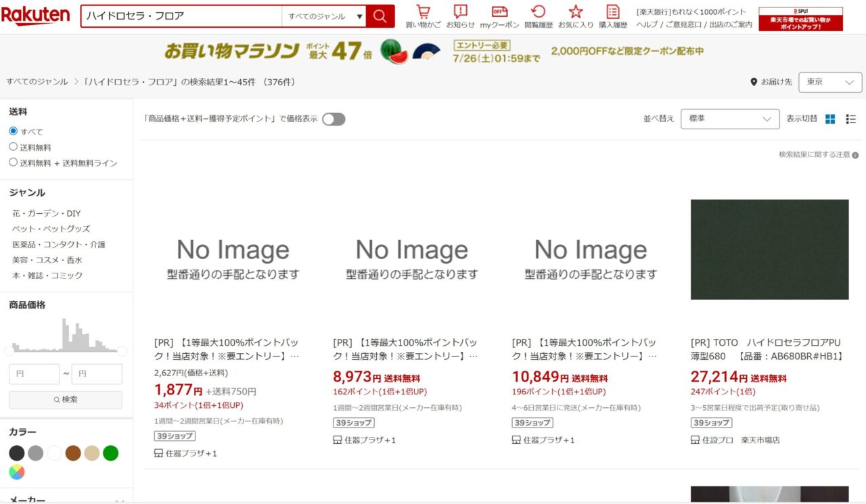The image size is (866, 504).
Task: Expand the メーカー filter section
Action: [x=66, y=499]
